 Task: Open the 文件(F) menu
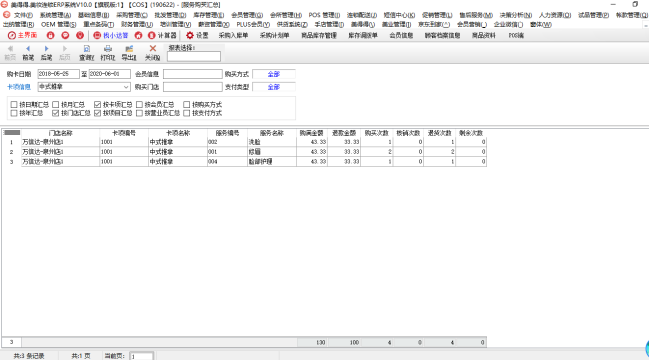point(23,15)
